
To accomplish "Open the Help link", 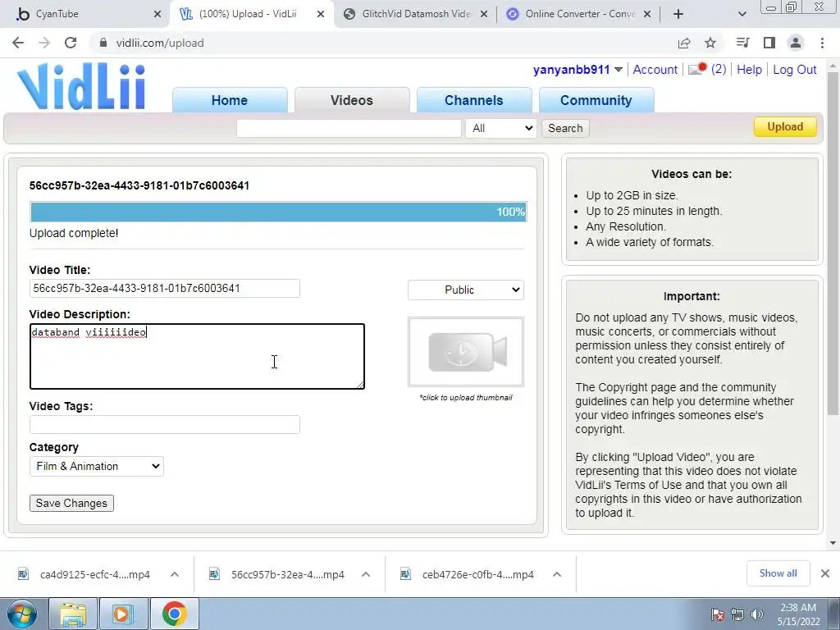I will click(x=749, y=70).
